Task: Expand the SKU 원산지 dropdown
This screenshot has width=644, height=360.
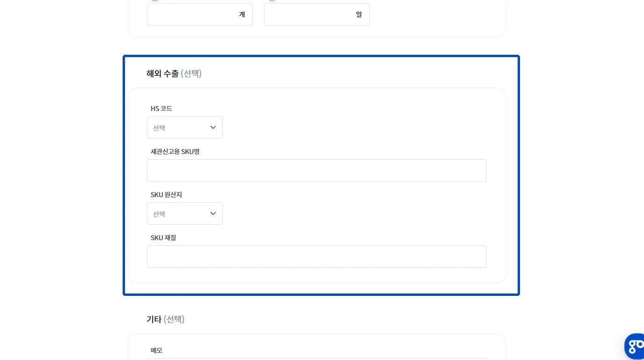Action: pyautogui.click(x=184, y=213)
